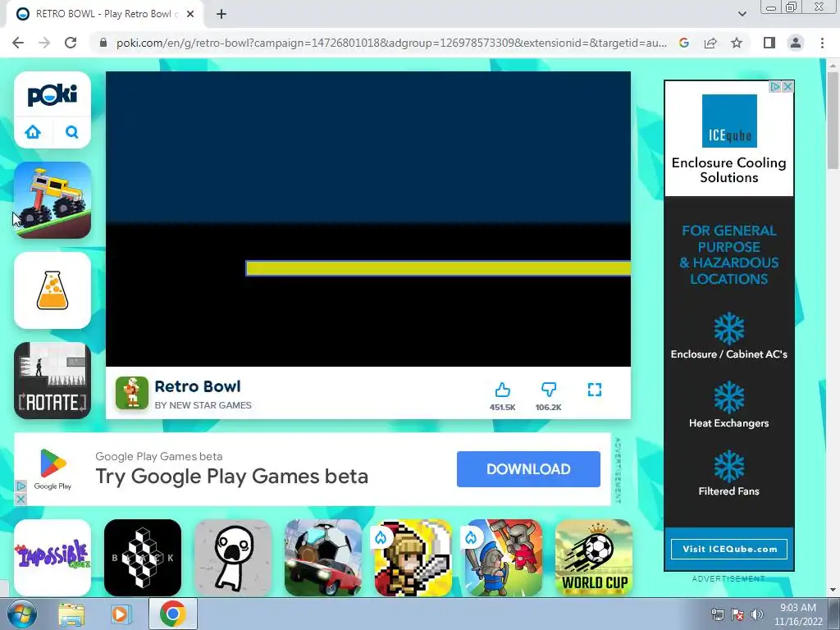Image resolution: width=840 pixels, height=630 pixels.
Task: Close the Google Play banner ad
Action: coord(21,500)
